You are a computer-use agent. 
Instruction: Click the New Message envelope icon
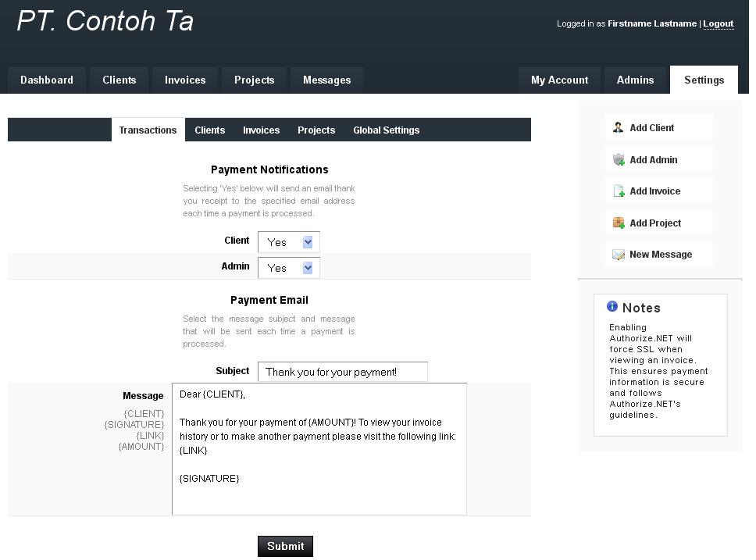pos(618,254)
